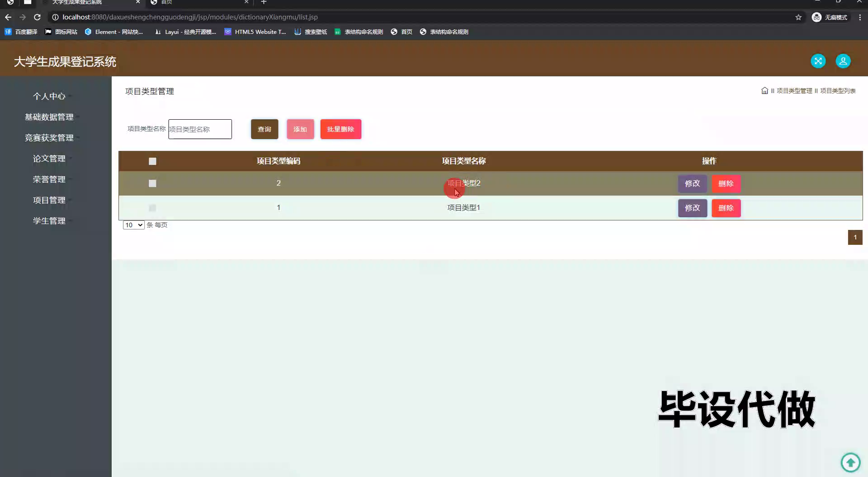The image size is (868, 477).
Task: Click the 查询 search button
Action: tap(264, 129)
